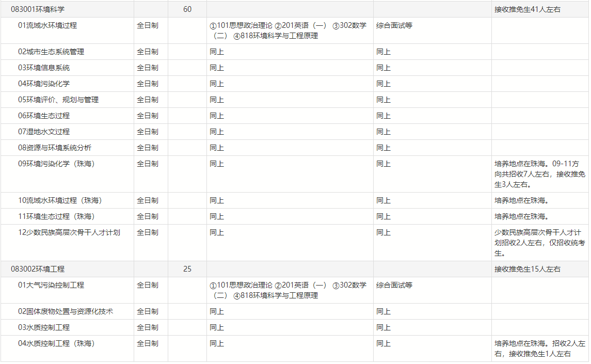Viewport: 591px width, 364px height.
Task: Select the enrollment number 25 cell
Action: 187,269
